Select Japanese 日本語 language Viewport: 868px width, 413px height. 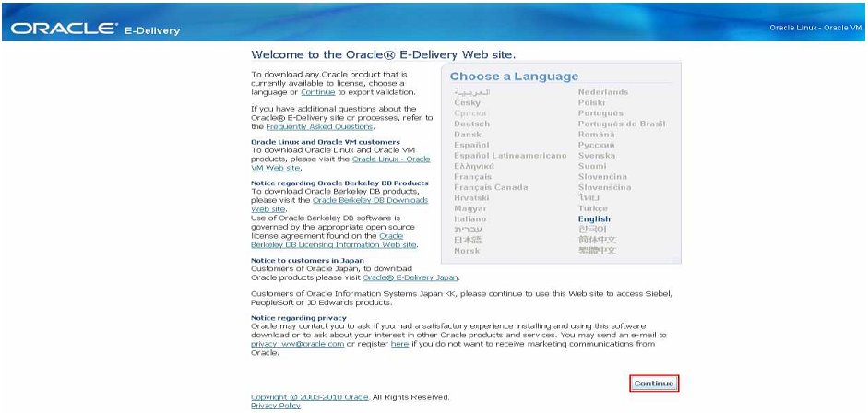point(468,240)
